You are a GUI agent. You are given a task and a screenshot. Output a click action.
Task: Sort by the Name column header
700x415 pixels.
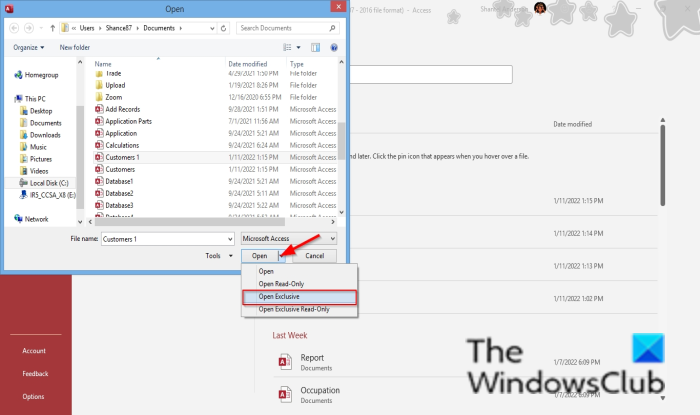point(103,64)
